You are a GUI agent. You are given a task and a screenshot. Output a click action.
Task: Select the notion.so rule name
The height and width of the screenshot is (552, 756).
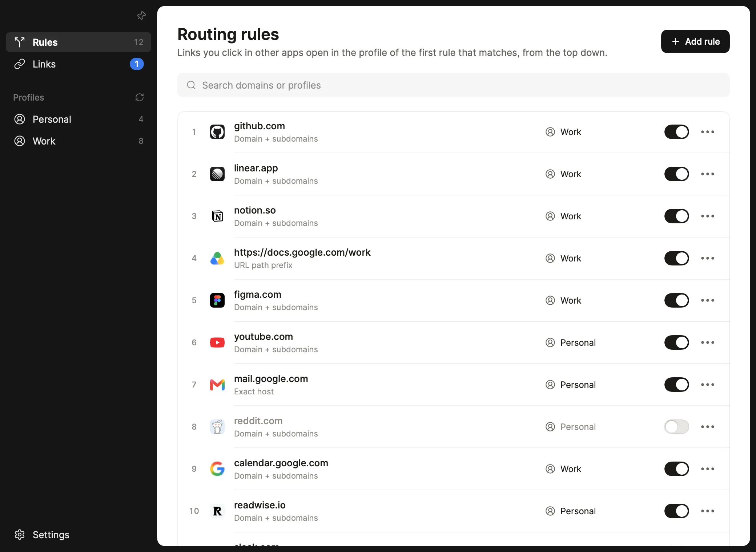(255, 210)
